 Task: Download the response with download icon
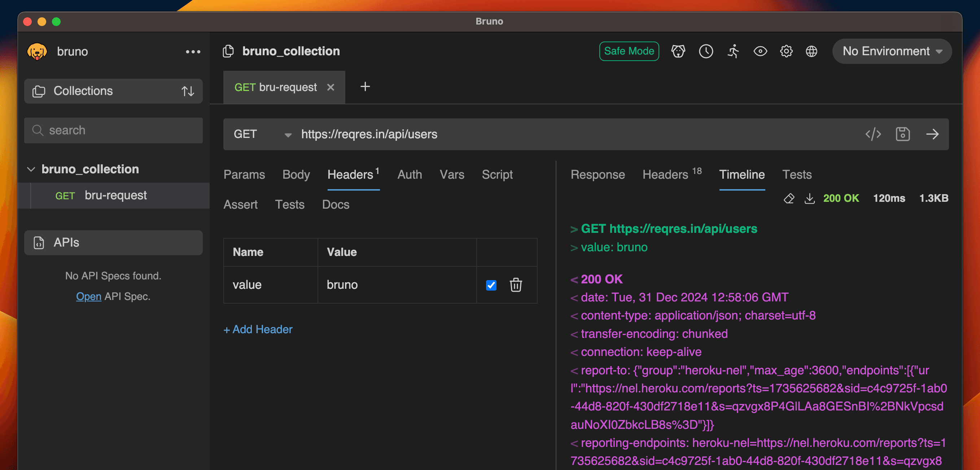point(810,198)
